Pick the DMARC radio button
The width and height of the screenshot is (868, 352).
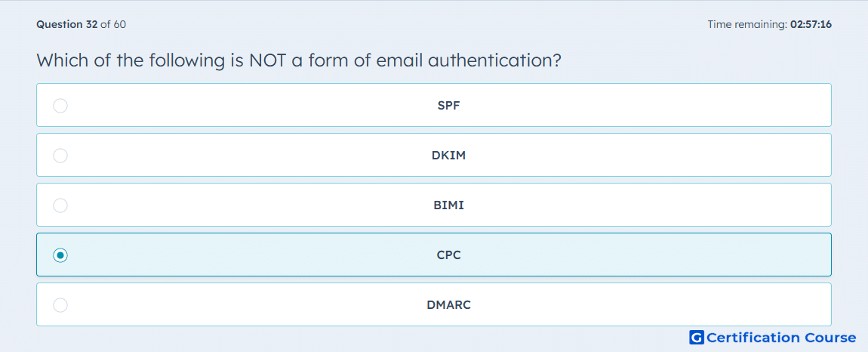(x=60, y=305)
